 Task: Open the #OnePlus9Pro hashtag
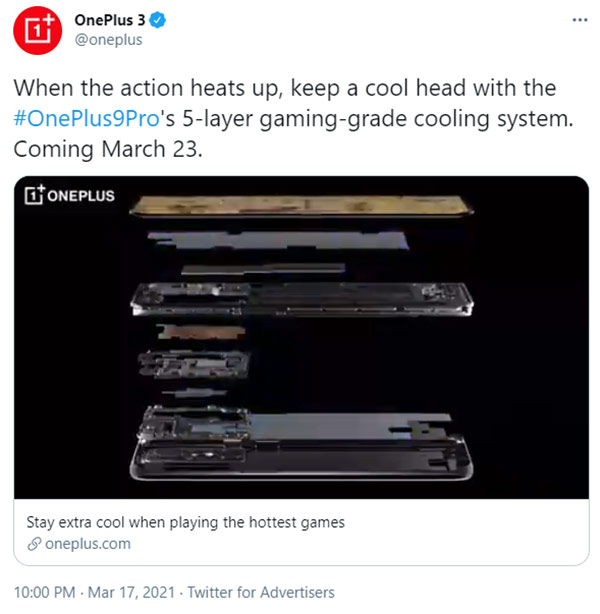[87, 118]
